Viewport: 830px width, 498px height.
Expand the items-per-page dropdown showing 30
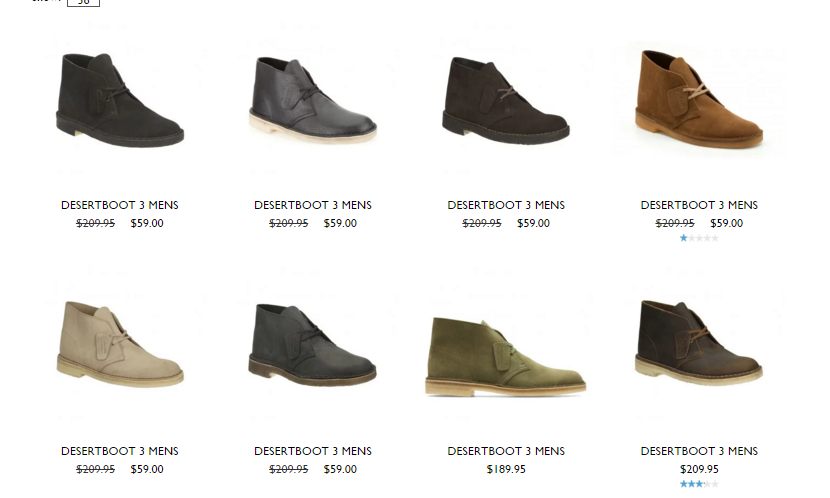(83, 3)
